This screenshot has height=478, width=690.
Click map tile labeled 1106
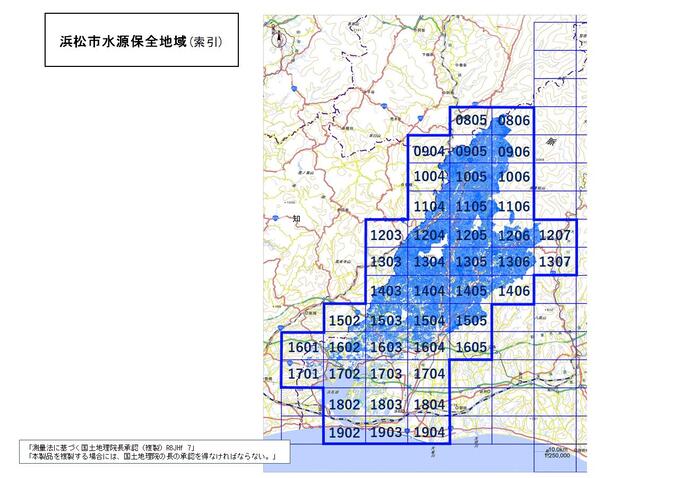[513, 206]
